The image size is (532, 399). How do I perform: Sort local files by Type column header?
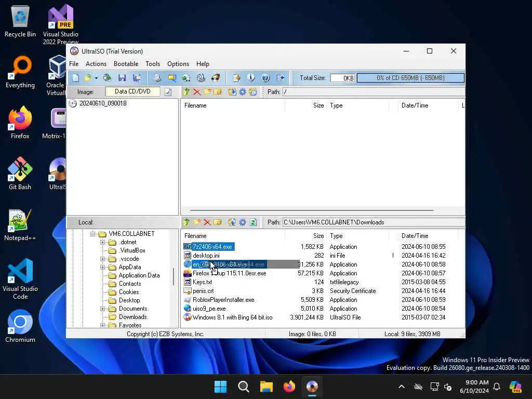(x=358, y=236)
